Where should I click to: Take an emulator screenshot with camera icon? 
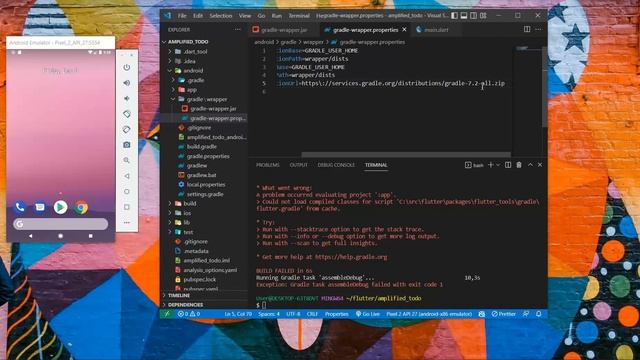(127, 145)
